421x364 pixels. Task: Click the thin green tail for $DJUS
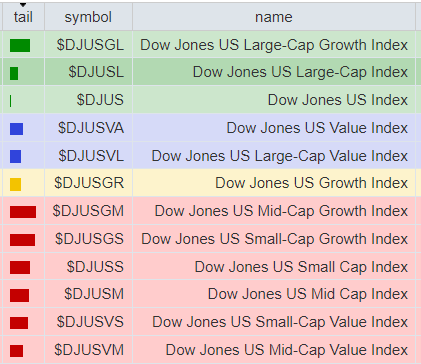[11, 101]
